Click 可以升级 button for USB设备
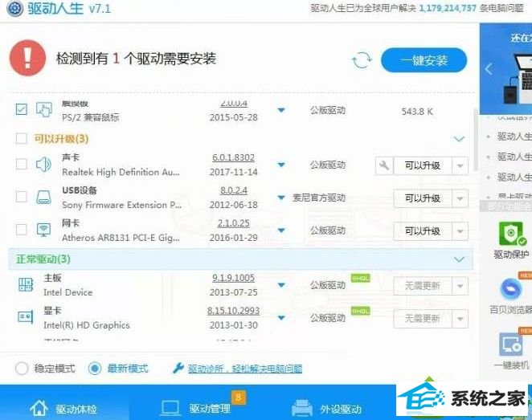Screen dimensions: 532x420 pyautogui.click(x=423, y=198)
